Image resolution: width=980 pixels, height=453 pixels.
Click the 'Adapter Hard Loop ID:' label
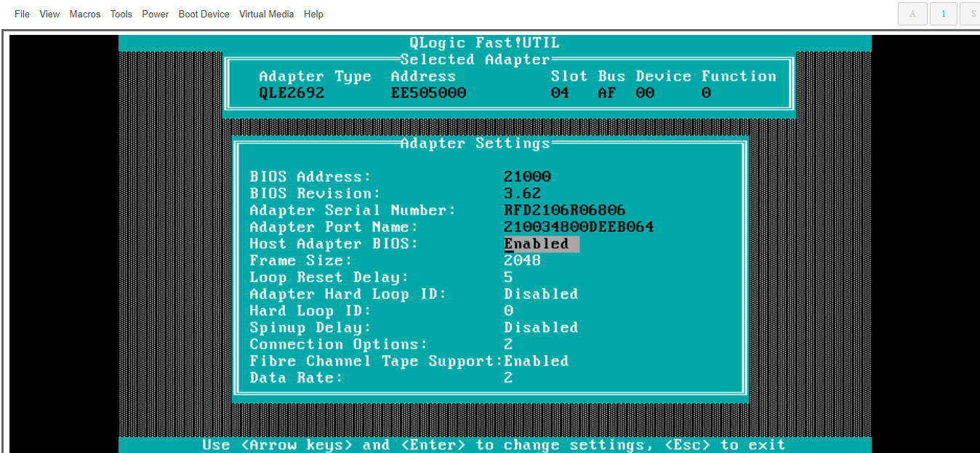click(348, 294)
